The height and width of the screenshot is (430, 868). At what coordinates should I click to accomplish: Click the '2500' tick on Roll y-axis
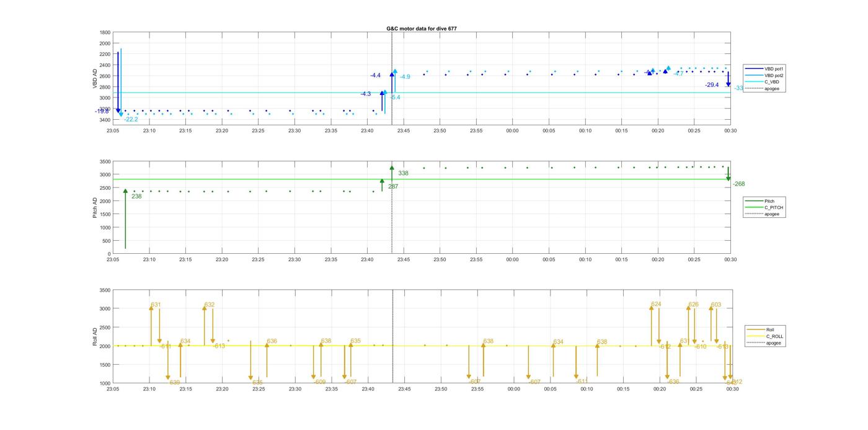point(105,328)
